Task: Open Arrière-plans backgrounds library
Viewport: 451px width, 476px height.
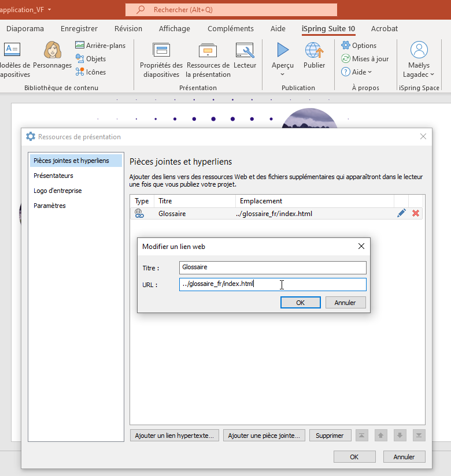Action: 100,46
